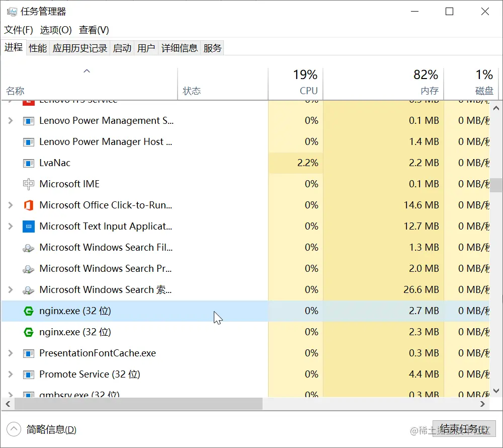Switch to the 启动 tab
503x448 pixels.
[122, 48]
